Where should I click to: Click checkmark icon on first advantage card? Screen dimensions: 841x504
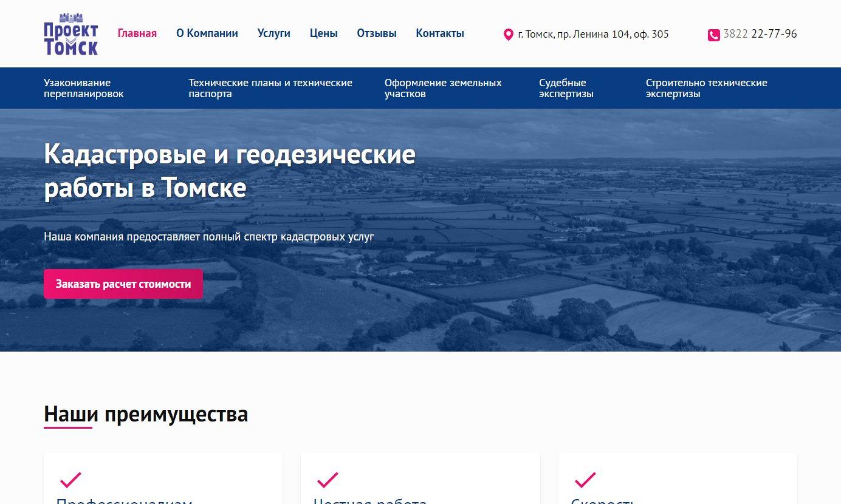(x=70, y=480)
